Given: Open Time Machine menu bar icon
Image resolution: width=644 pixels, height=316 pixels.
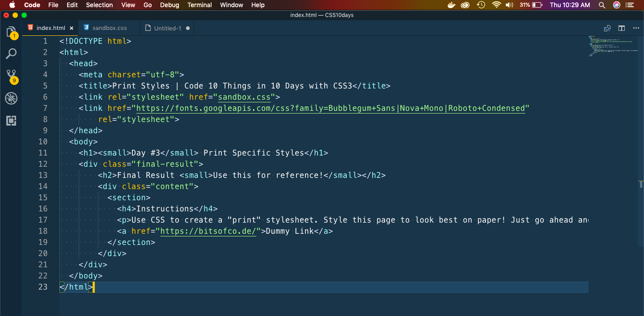Looking at the screenshot, I should 481,5.
